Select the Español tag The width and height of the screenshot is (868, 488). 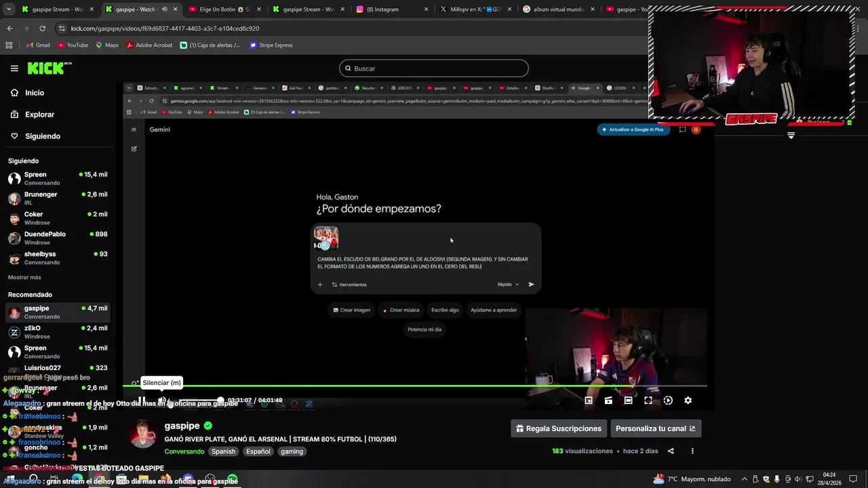tap(258, 451)
